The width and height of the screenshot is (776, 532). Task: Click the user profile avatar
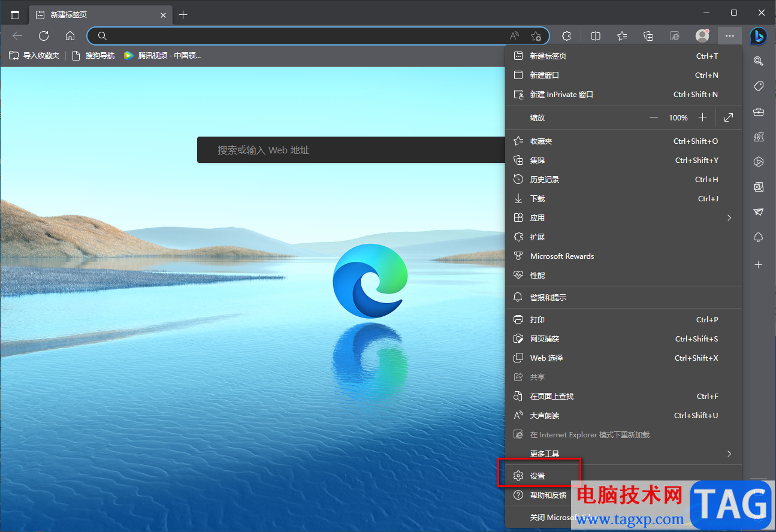point(702,36)
